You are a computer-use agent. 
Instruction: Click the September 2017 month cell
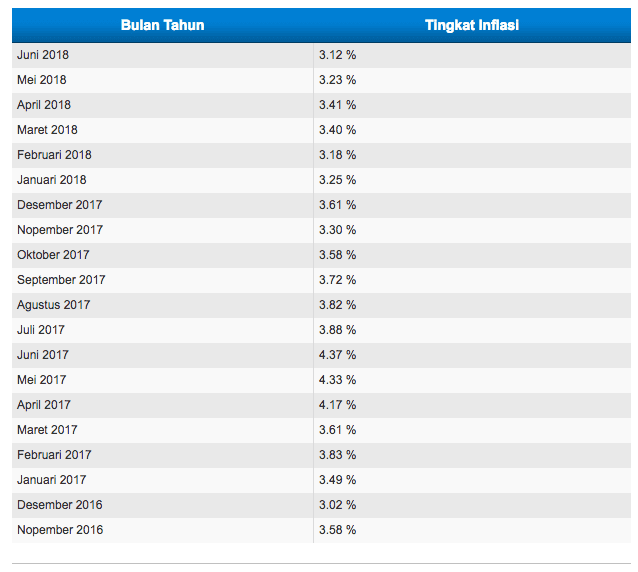[x=61, y=280]
